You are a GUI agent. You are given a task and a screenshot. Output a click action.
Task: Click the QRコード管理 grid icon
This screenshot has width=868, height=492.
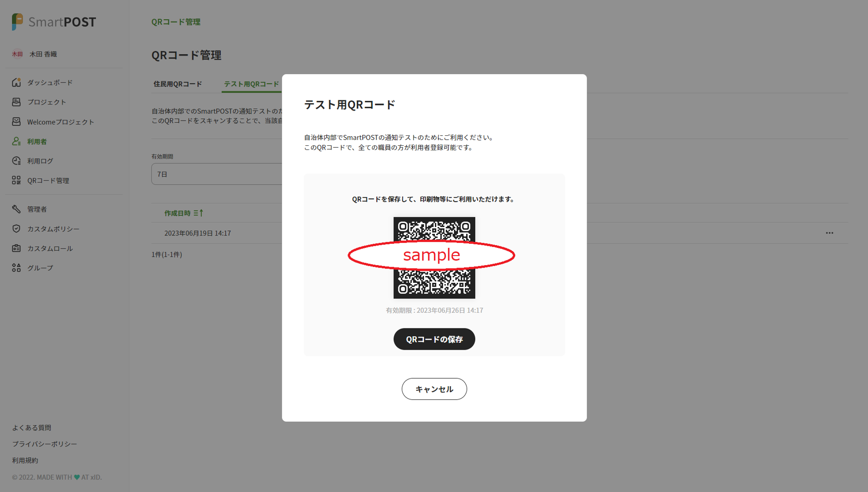pos(16,180)
